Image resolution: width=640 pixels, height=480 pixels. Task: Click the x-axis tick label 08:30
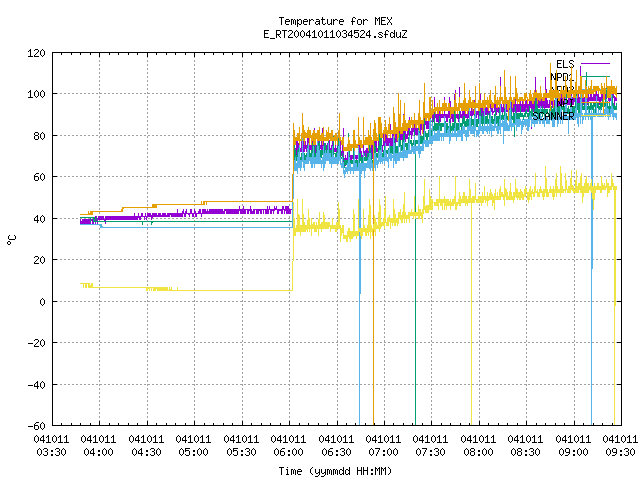(525, 452)
